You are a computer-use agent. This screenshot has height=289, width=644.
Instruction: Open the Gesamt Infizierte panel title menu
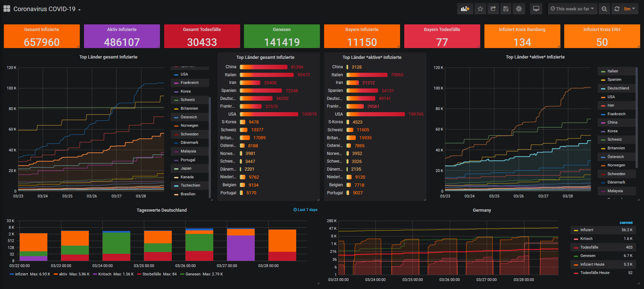point(41,30)
